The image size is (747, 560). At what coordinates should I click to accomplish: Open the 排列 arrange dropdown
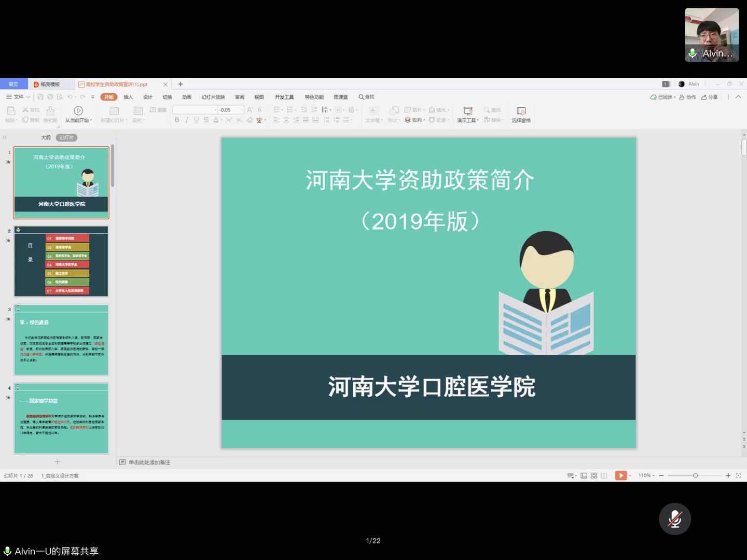pyautogui.click(x=415, y=120)
